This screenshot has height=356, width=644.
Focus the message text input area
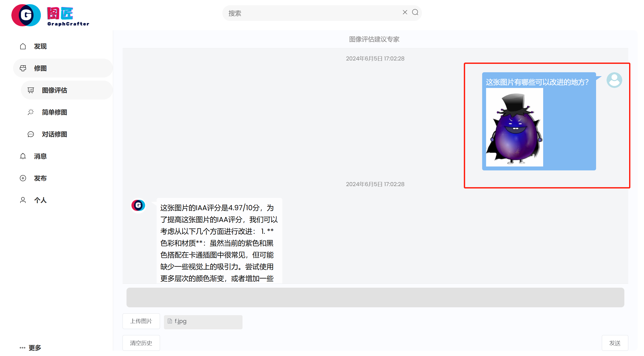click(375, 298)
